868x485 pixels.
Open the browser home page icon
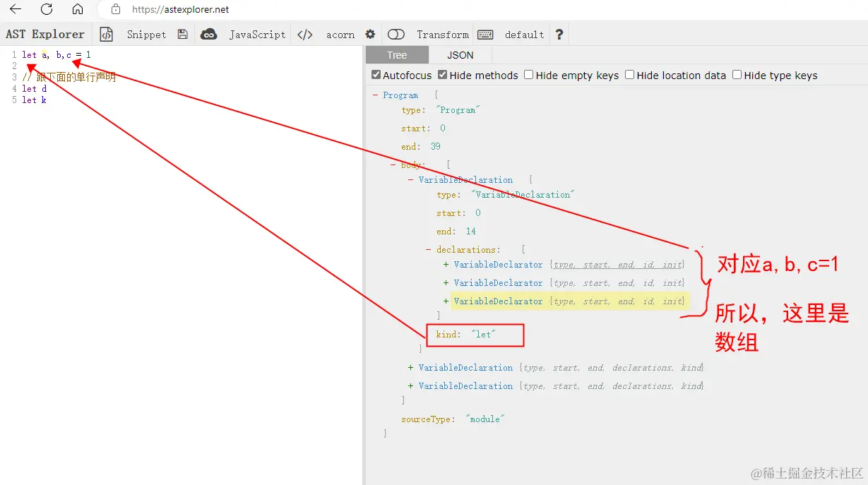click(78, 10)
